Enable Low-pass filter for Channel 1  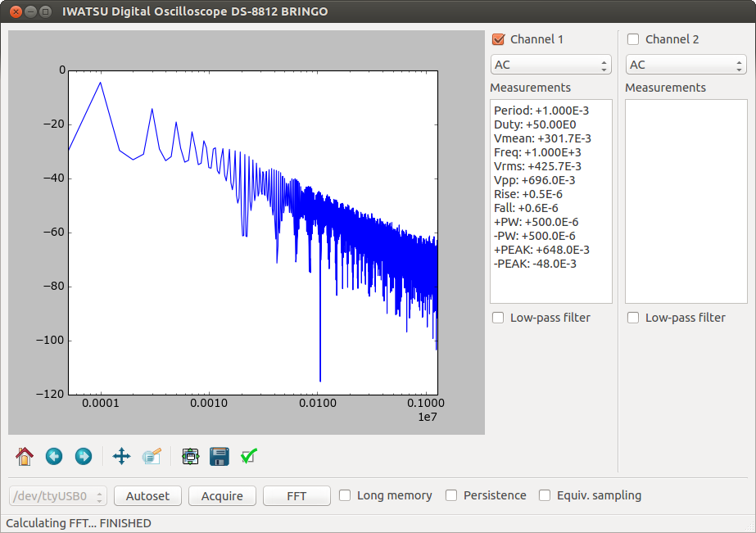click(x=497, y=318)
